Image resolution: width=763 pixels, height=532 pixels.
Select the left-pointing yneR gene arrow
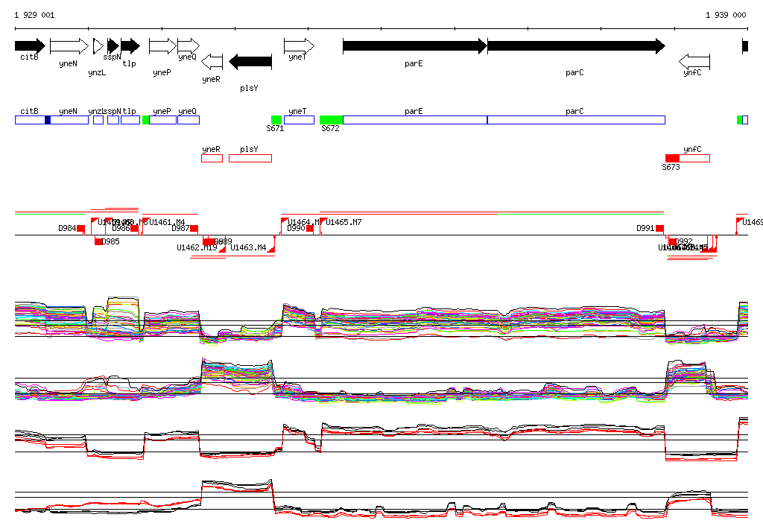tap(212, 62)
